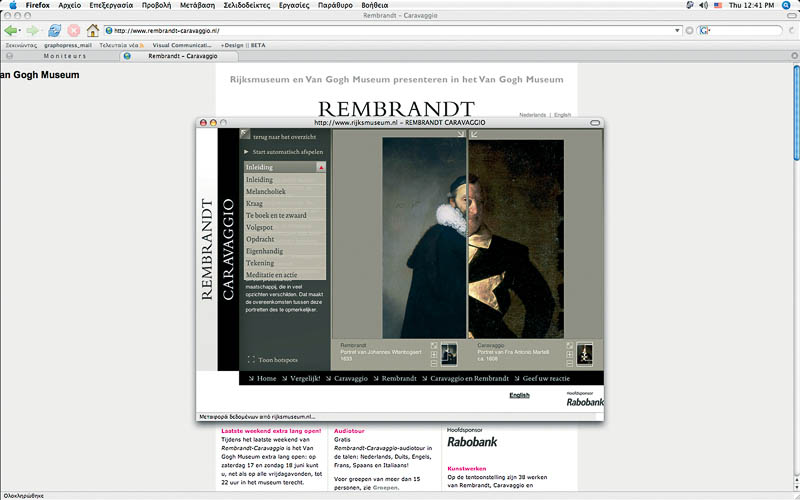Viewport: 800px width, 500px height.
Task: Click the sync icon in the menu bar
Action: [x=690, y=5]
